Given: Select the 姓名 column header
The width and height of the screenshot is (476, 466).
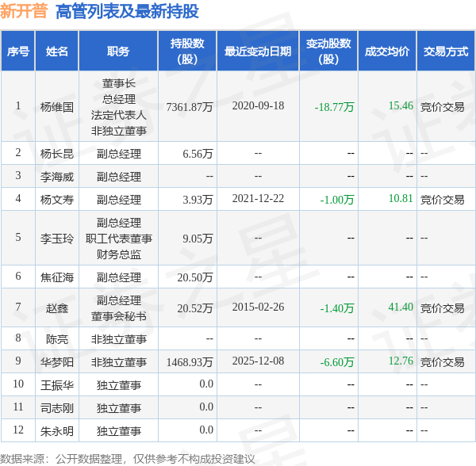Looking at the screenshot, I should tap(57, 52).
